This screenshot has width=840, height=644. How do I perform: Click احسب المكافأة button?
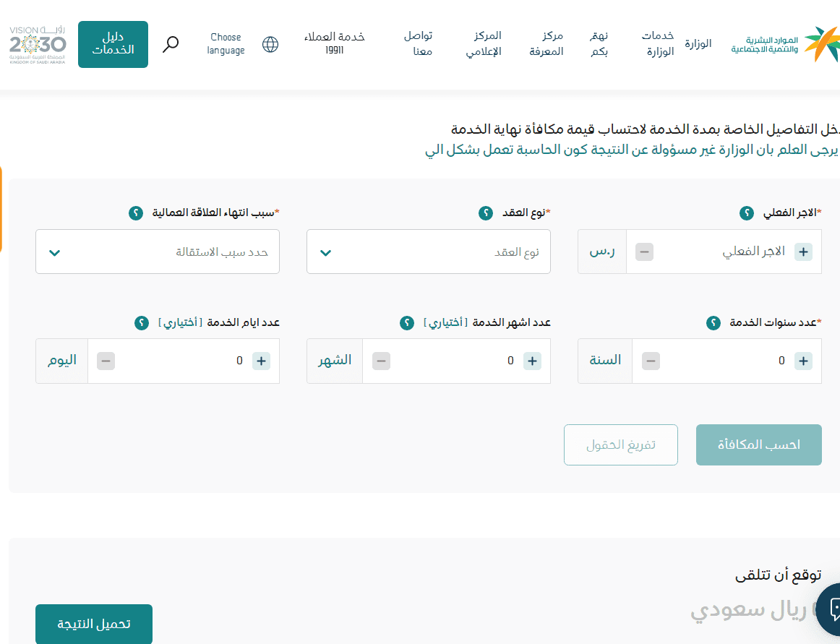click(758, 445)
